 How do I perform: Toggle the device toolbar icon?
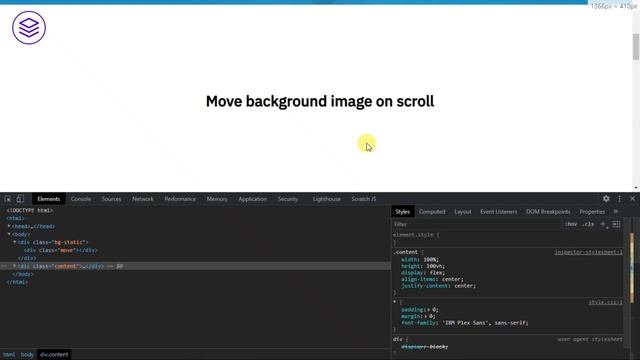tap(20, 199)
